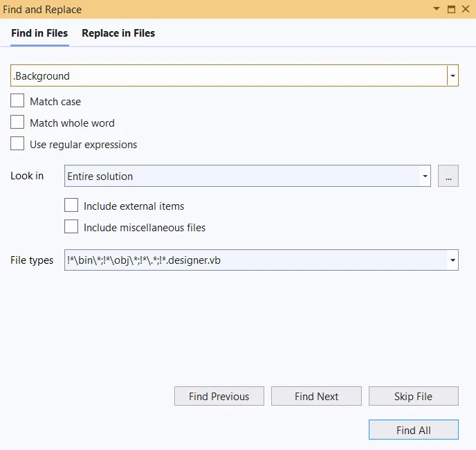Click inside the File types text field
This screenshot has width=476, height=450.
pos(256,260)
